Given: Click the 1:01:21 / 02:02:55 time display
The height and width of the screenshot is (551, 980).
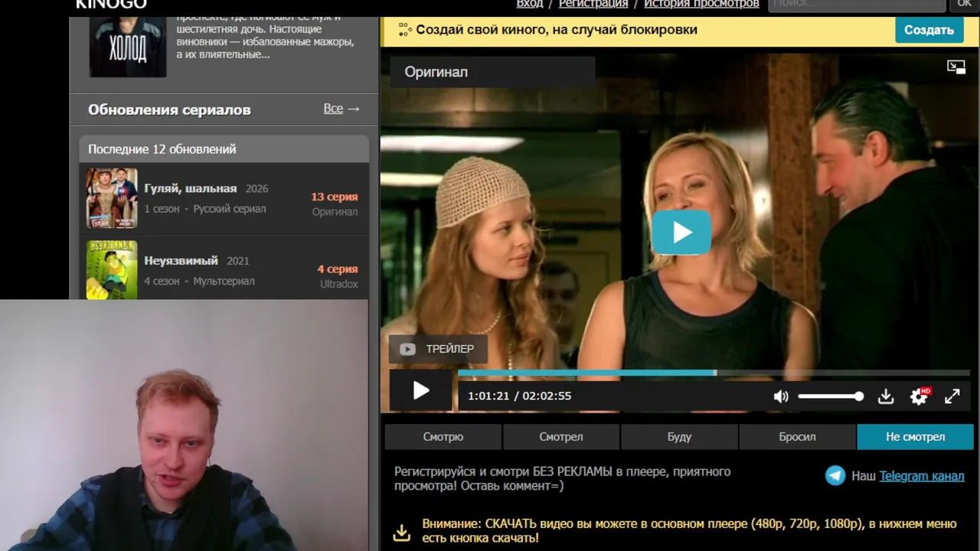Looking at the screenshot, I should coord(520,396).
